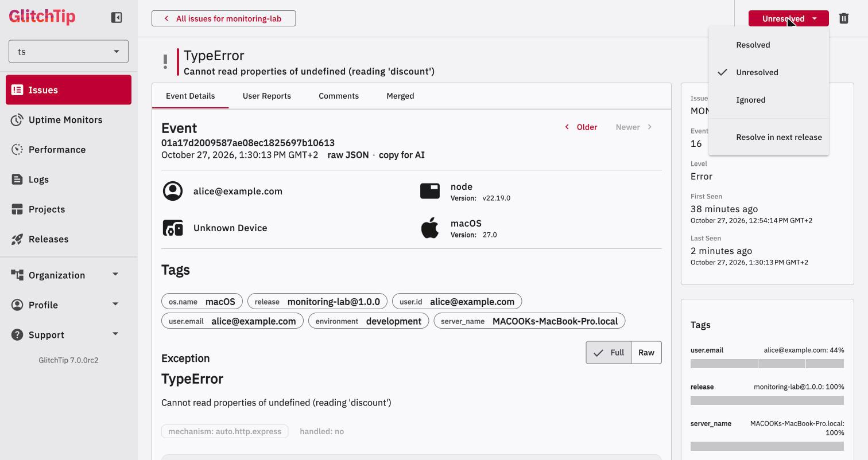Open the Merged tab
The image size is (868, 460).
pyautogui.click(x=400, y=96)
